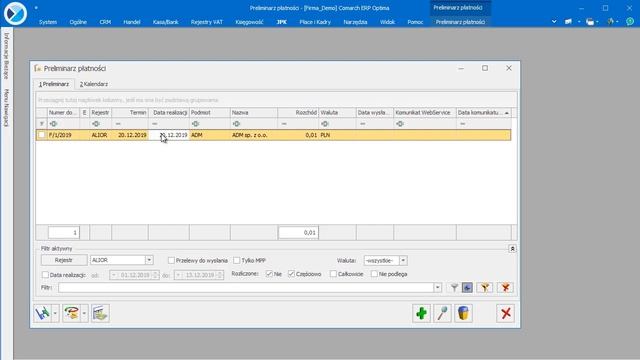The height and width of the screenshot is (360, 640).
Task: Open the Handel menu
Action: 132,22
